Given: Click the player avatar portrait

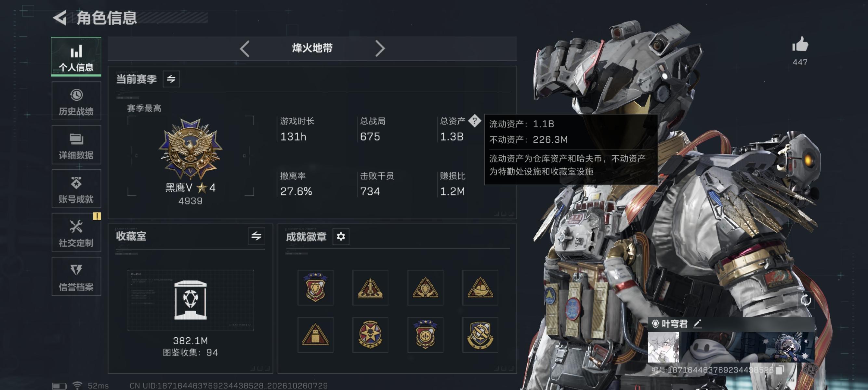Looking at the screenshot, I should [x=664, y=347].
